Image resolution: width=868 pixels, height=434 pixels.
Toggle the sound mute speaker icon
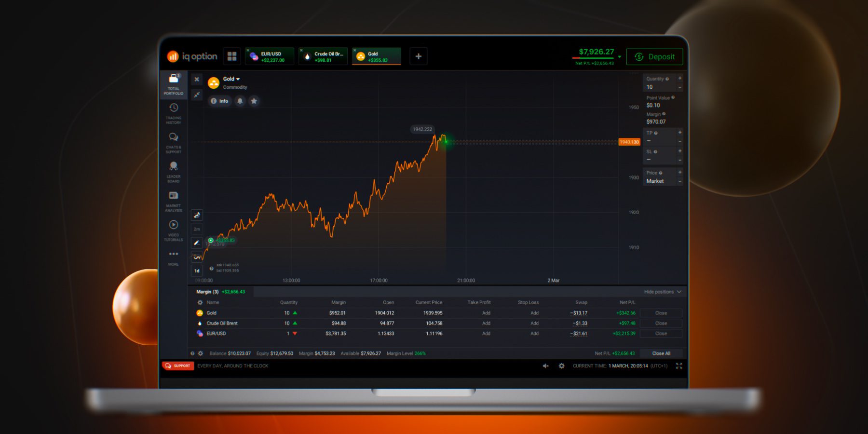click(546, 366)
